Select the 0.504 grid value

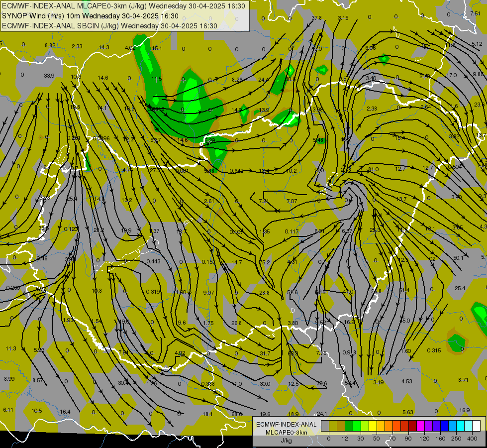click(455, 167)
